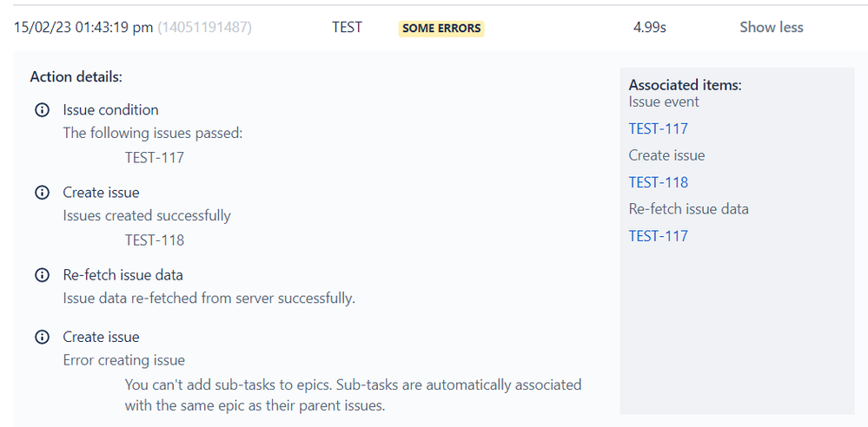868x427 pixels.
Task: Click TEST-118 under Issues created successfully
Action: (155, 240)
